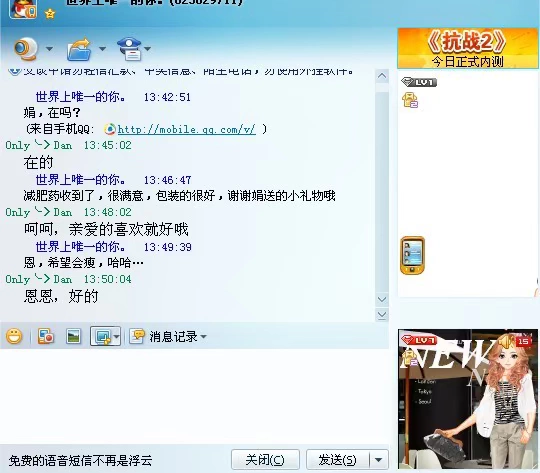Click sender name 世界上唯一的你 at 13:42:51

(81, 97)
